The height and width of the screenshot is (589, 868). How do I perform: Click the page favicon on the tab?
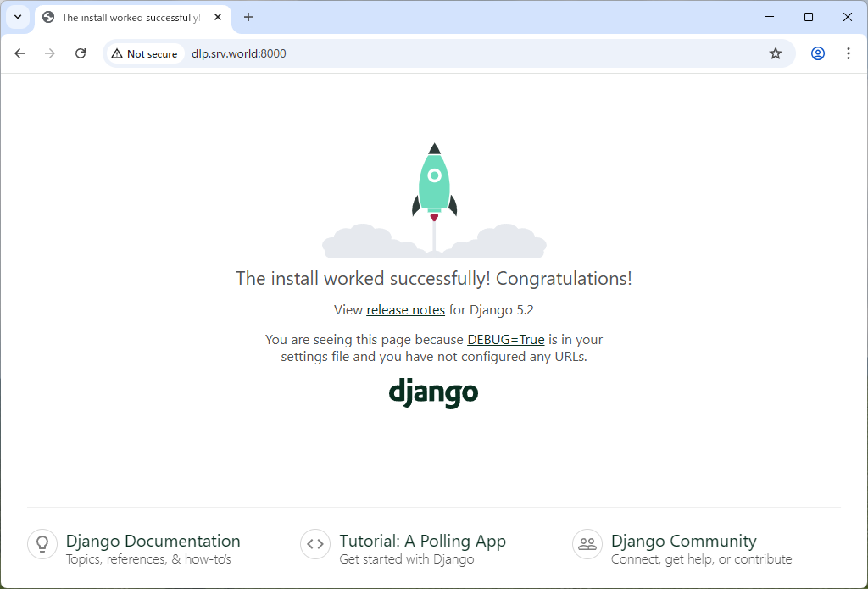point(48,17)
